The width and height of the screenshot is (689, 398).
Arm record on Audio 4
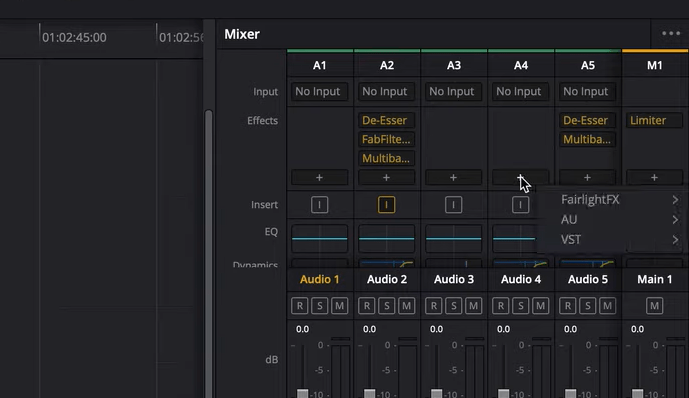pos(500,306)
